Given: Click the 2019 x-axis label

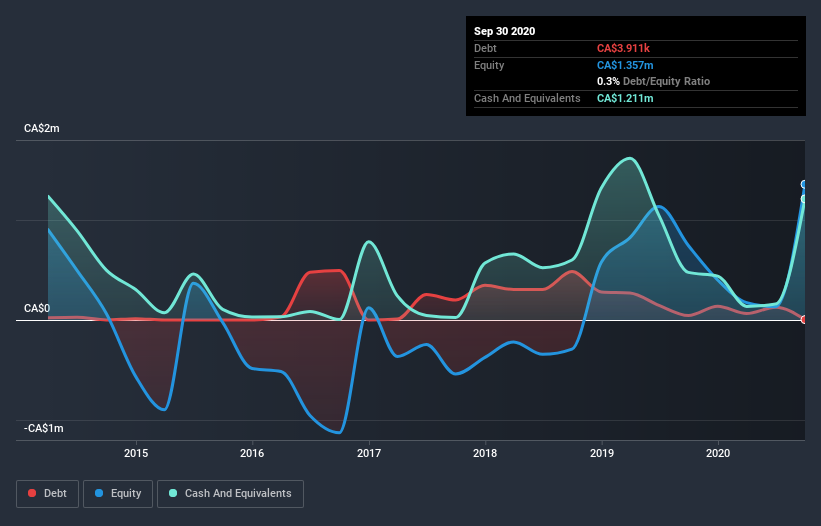Looking at the screenshot, I should click(x=602, y=453).
